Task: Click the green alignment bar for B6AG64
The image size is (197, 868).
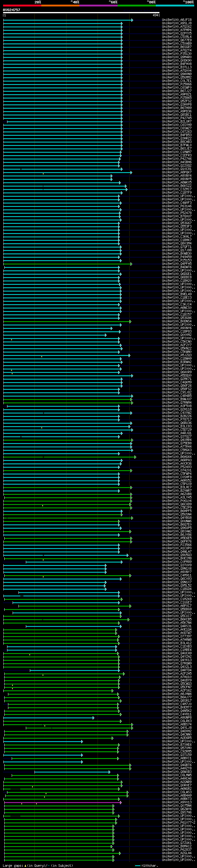Action: coord(70,457)
